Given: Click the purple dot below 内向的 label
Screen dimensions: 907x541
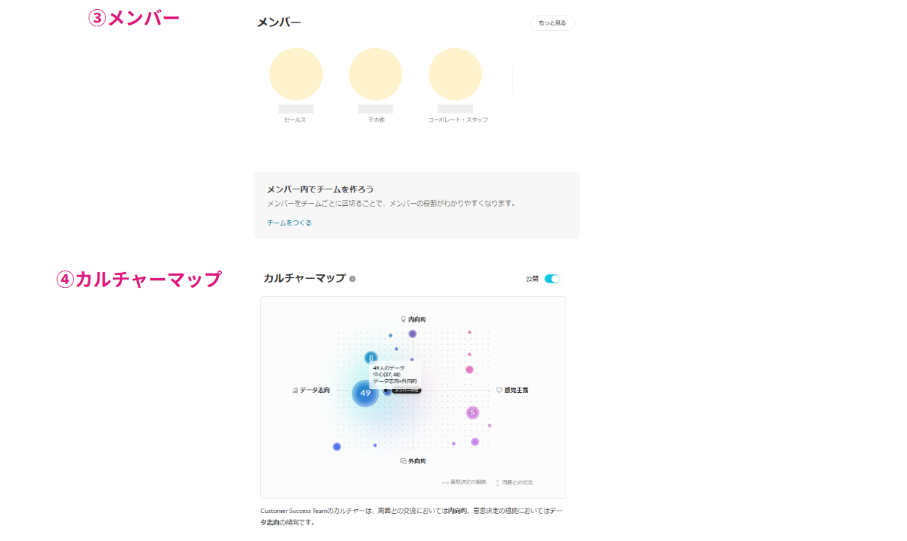Looking at the screenshot, I should (x=412, y=333).
